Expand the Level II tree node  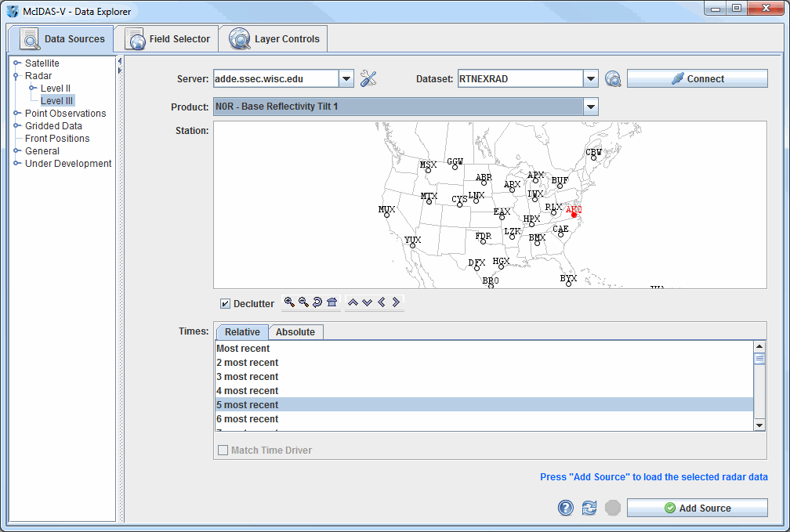[x=33, y=89]
